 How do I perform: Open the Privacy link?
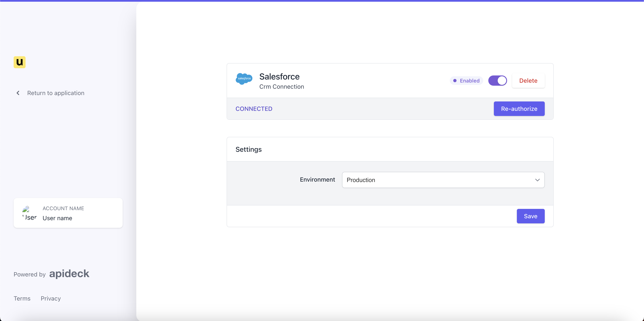click(51, 298)
